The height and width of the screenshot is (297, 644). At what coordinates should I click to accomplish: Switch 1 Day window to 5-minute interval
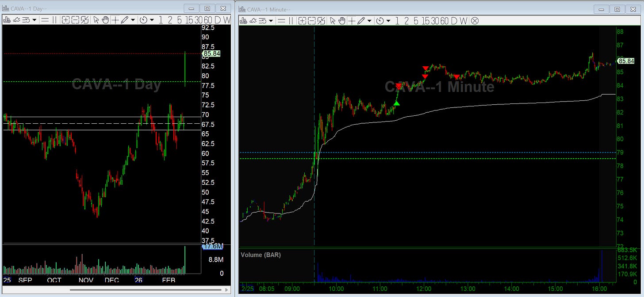coord(179,20)
